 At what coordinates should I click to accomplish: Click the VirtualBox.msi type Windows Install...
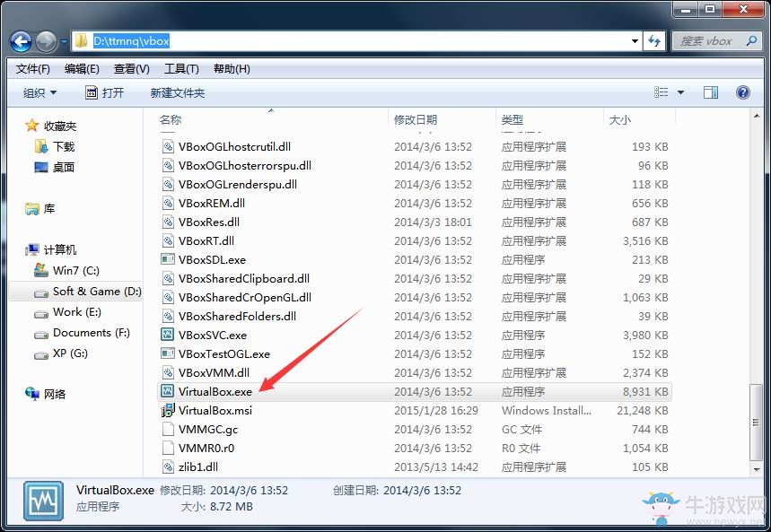547,410
